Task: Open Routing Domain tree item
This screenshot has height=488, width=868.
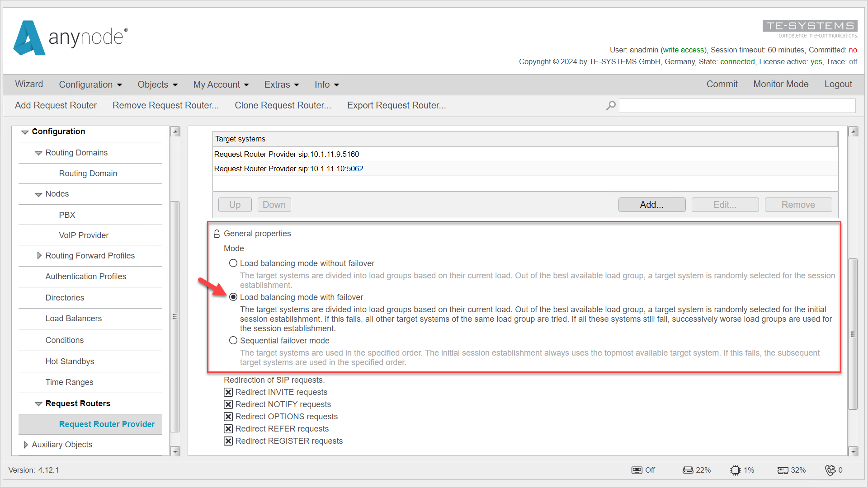Action: pos(88,174)
